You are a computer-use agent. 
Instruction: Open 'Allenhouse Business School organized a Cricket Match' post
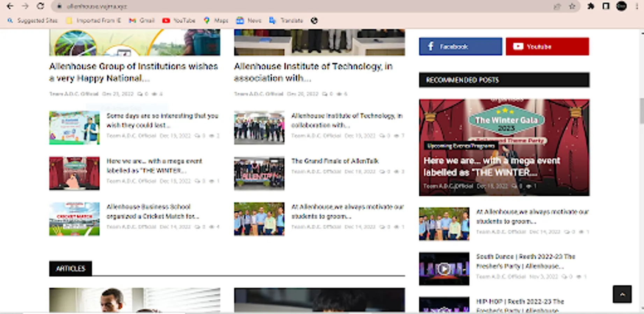click(153, 211)
